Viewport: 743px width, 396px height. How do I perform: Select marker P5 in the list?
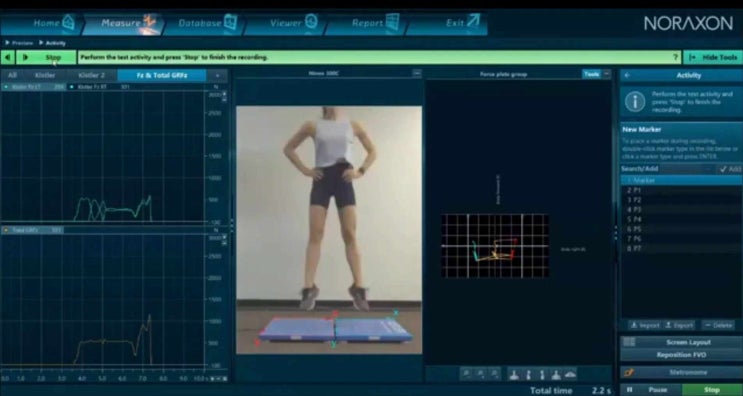[x=681, y=229]
